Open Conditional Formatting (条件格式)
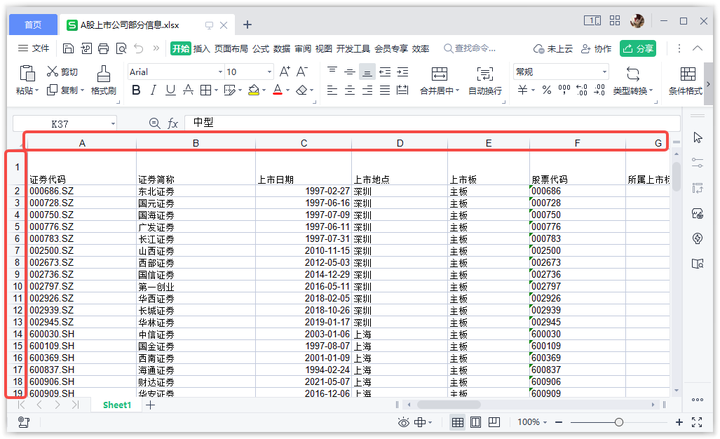720x439 pixels. point(686,80)
